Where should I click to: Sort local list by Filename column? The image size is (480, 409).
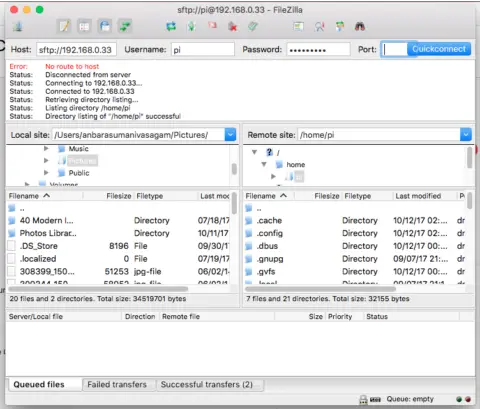click(x=45, y=196)
